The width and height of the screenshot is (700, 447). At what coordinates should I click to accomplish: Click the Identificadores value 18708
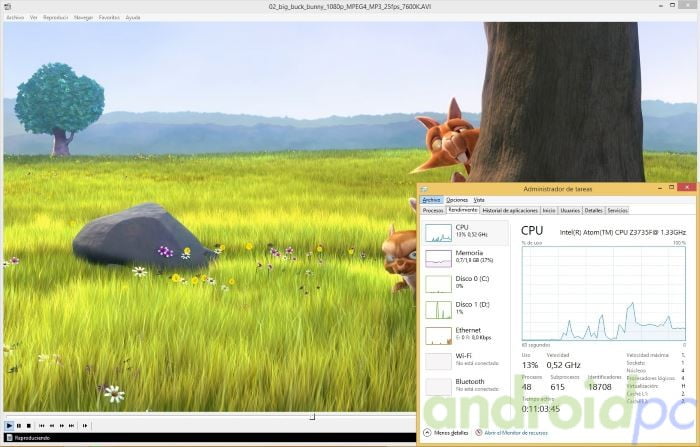click(600, 387)
